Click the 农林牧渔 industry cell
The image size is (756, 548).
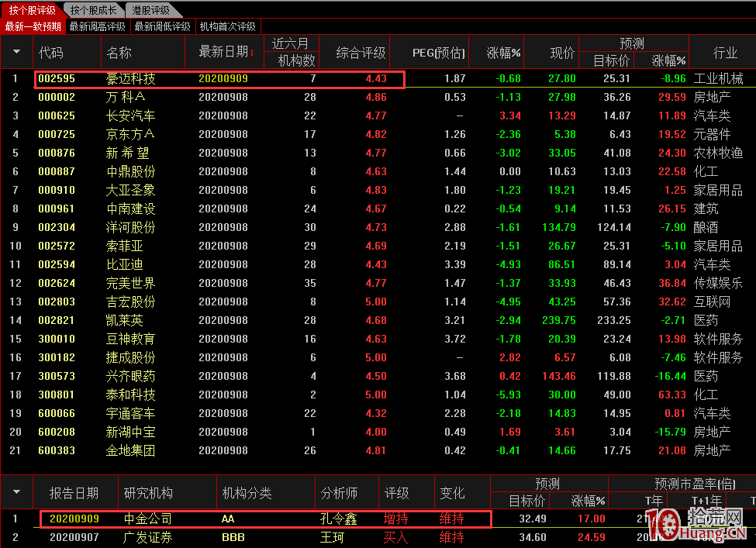[718, 153]
